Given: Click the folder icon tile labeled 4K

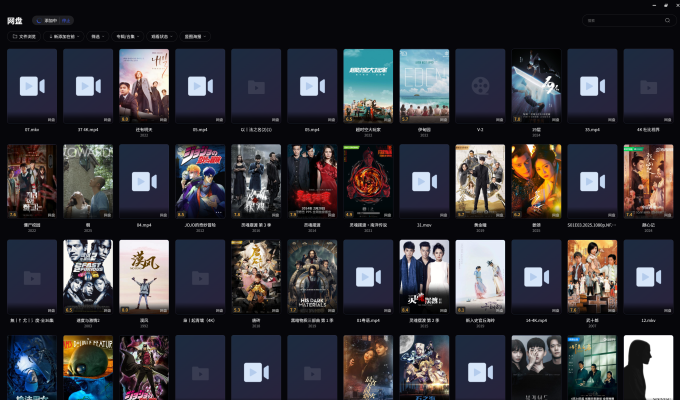Looking at the screenshot, I should tap(648, 86).
